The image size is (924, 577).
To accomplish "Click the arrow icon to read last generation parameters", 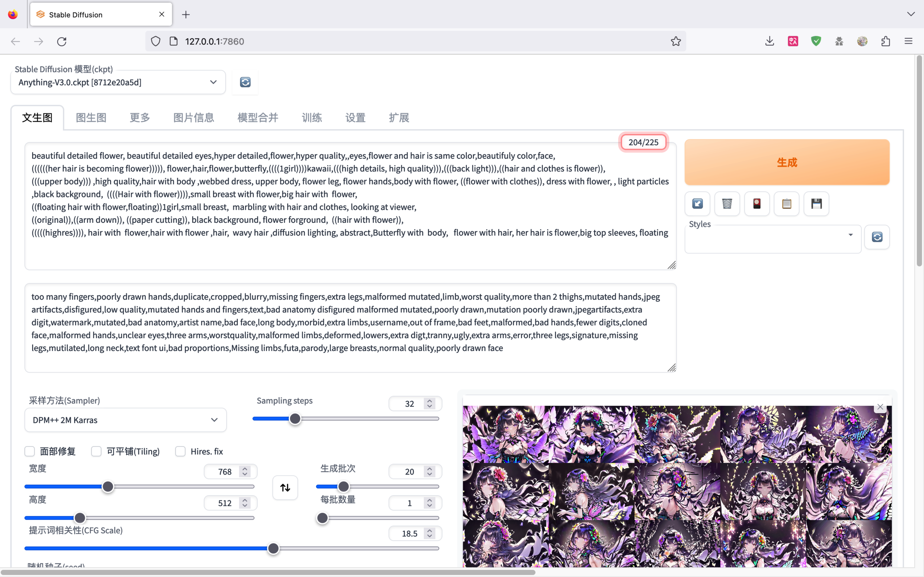I will pos(697,204).
